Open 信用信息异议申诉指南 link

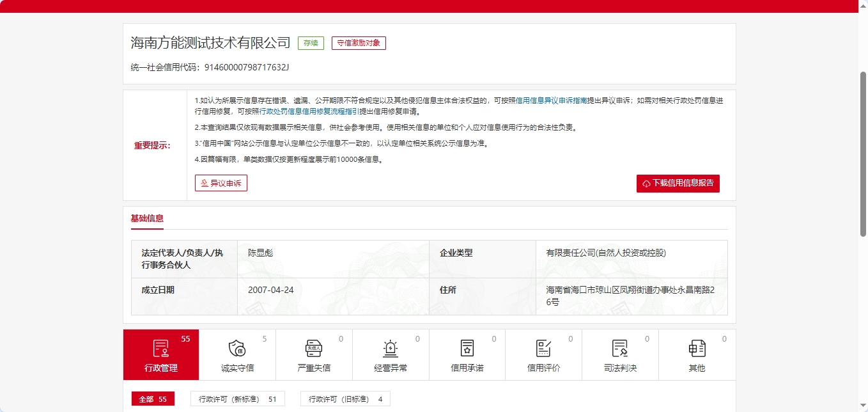(x=551, y=100)
